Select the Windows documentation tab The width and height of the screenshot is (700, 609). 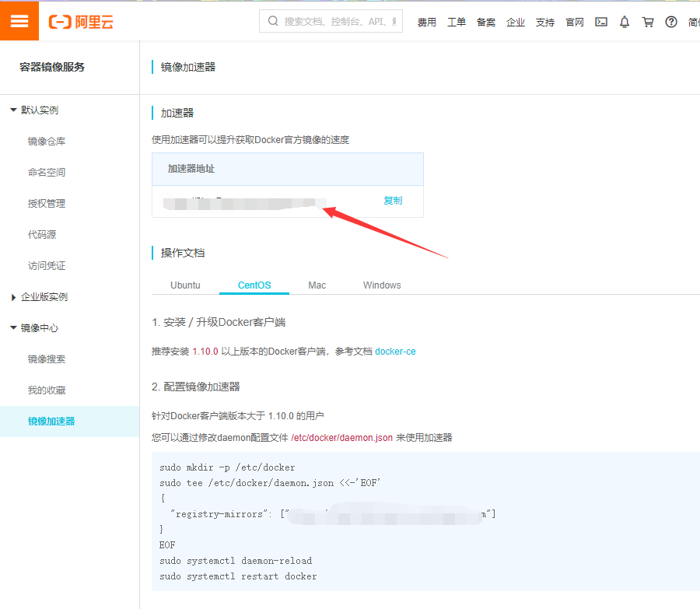[x=382, y=285]
